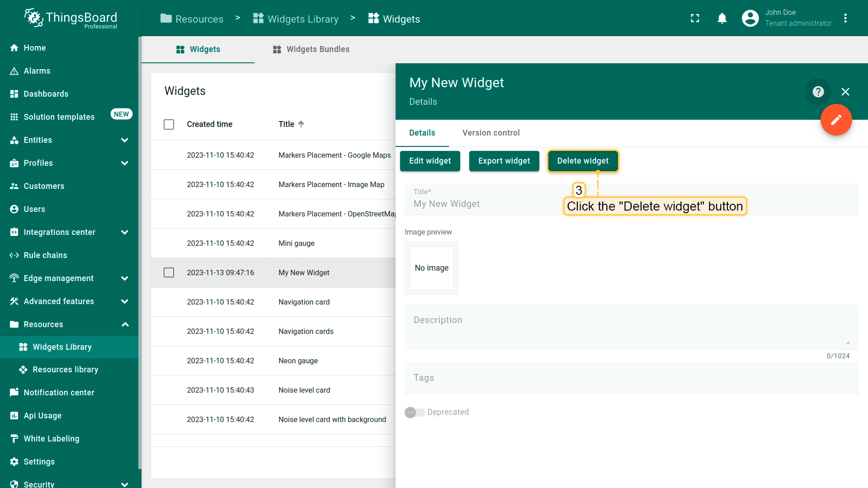Click the fullscreen toggle icon
Viewport: 868px width, 488px height.
pos(695,18)
